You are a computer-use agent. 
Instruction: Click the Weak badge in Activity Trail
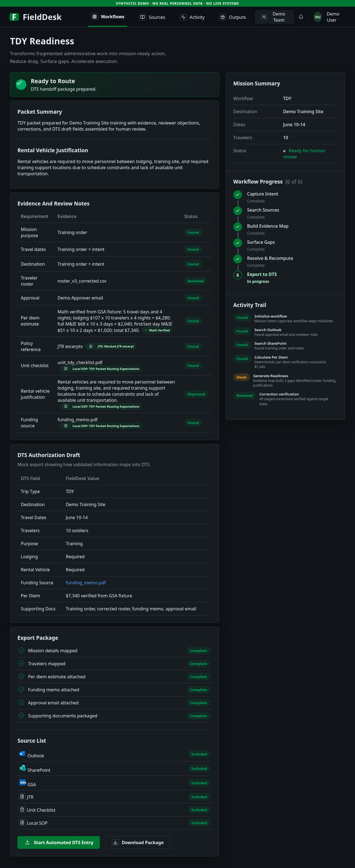(x=241, y=377)
